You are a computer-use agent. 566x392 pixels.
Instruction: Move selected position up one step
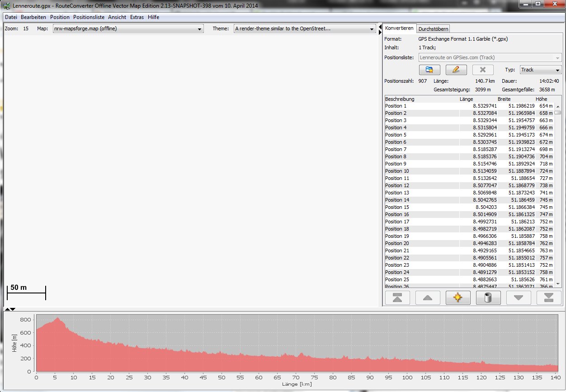pyautogui.click(x=428, y=298)
